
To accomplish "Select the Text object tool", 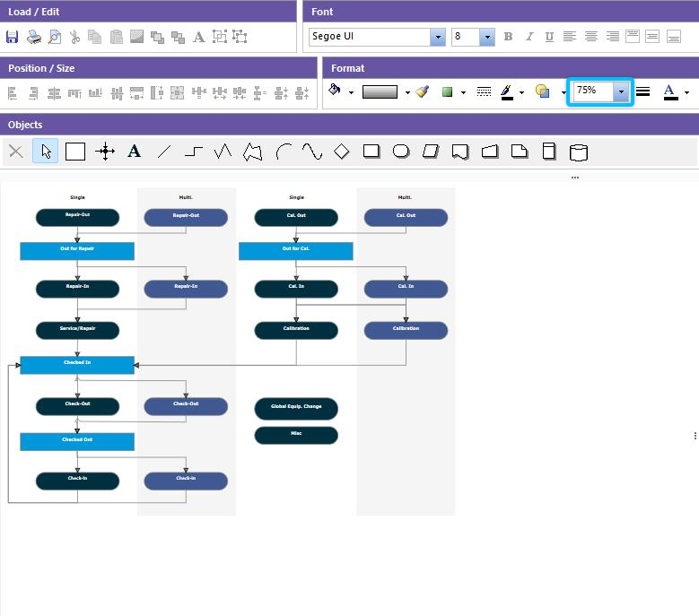I will pos(135,152).
